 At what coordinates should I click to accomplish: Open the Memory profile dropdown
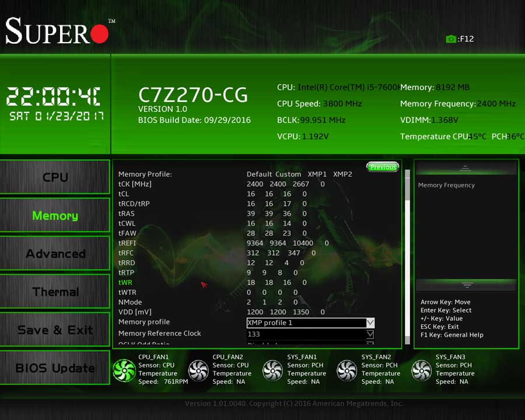(310, 323)
